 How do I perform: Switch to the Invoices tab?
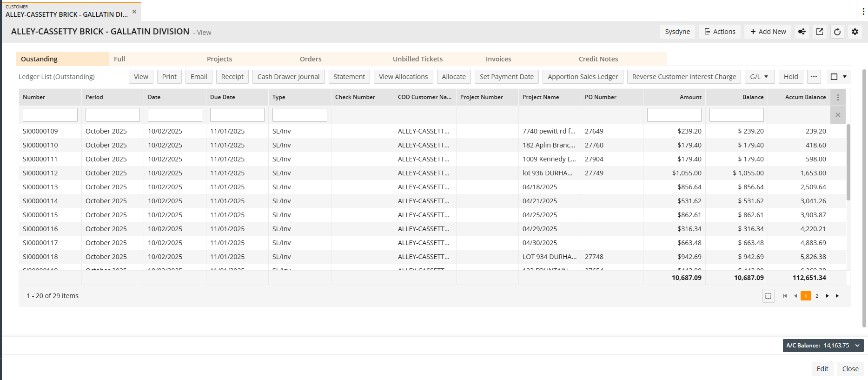(498, 59)
